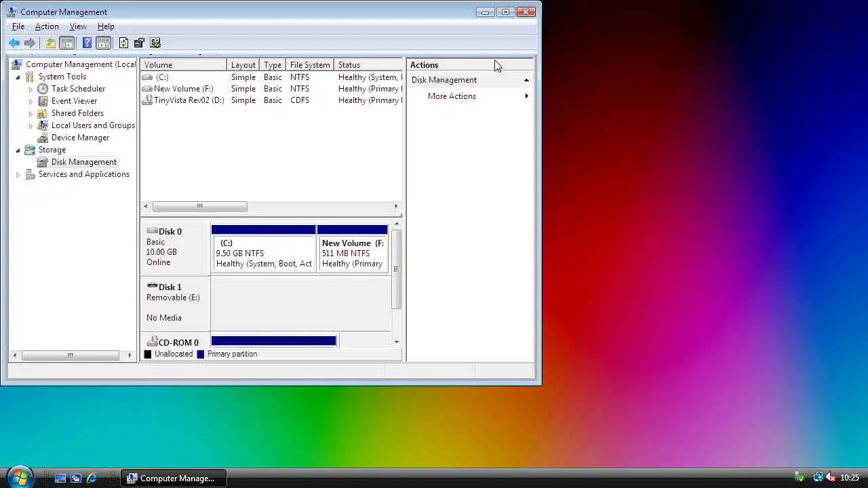868x488 pixels.
Task: Select the Device Manager tree item
Action: pos(80,138)
